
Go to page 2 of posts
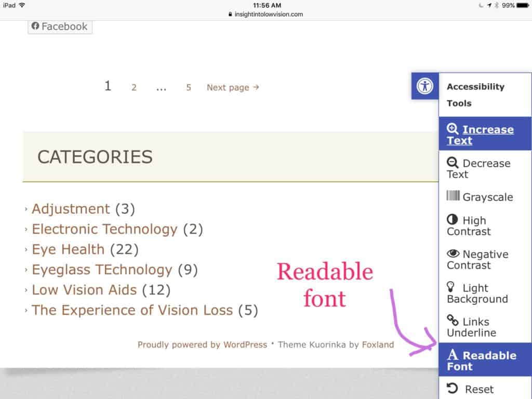tap(134, 87)
